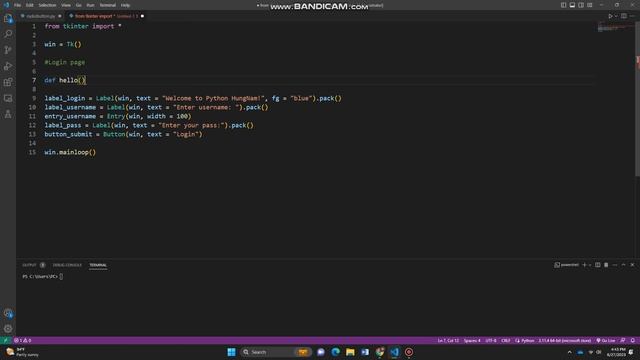Open the Testing flask view
640x360 pixels.
pyautogui.click(x=8, y=114)
